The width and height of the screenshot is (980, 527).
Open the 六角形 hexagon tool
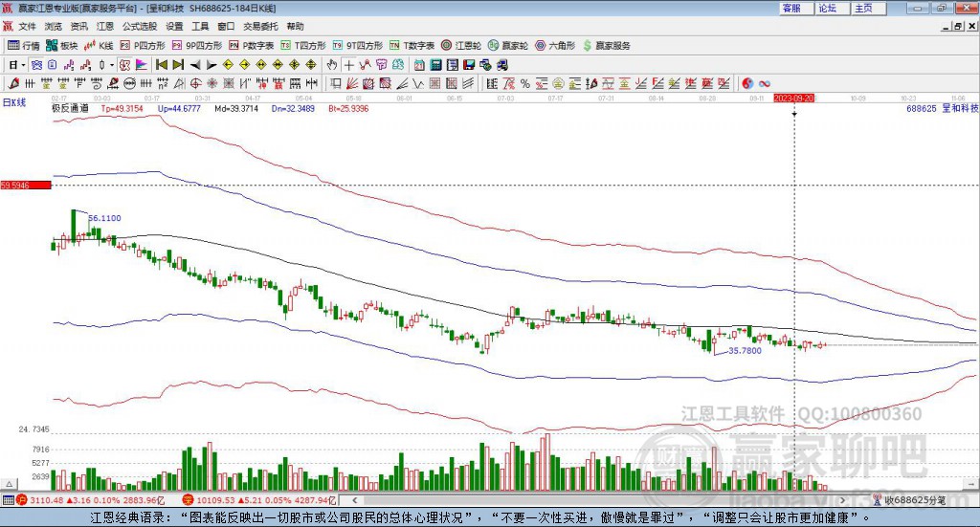555,46
